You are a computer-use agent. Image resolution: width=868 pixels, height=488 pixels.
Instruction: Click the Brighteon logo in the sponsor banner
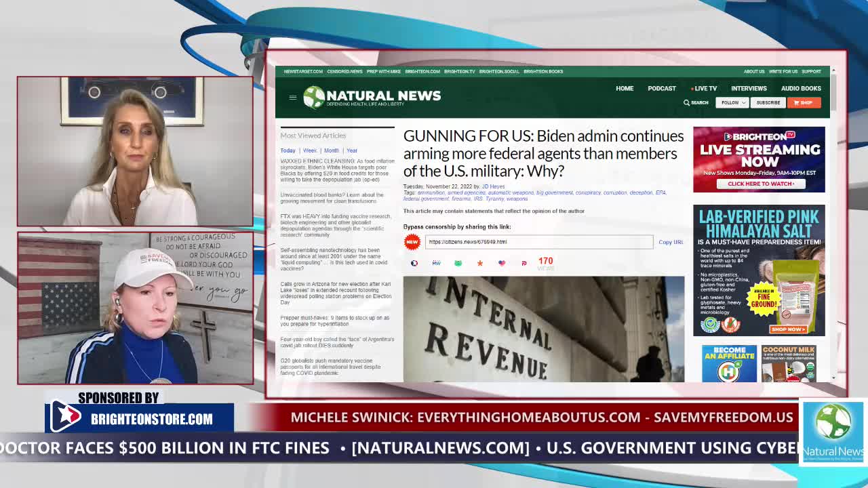[x=66, y=416]
